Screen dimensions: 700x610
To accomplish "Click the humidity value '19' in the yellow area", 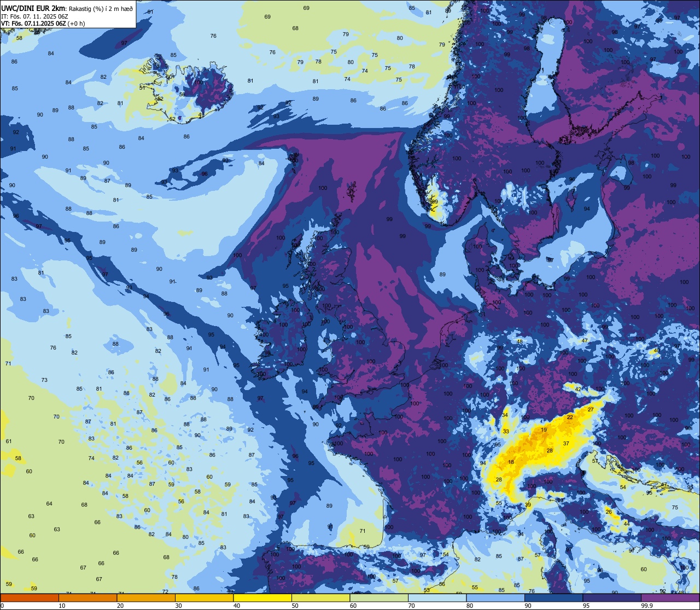I will [x=544, y=430].
